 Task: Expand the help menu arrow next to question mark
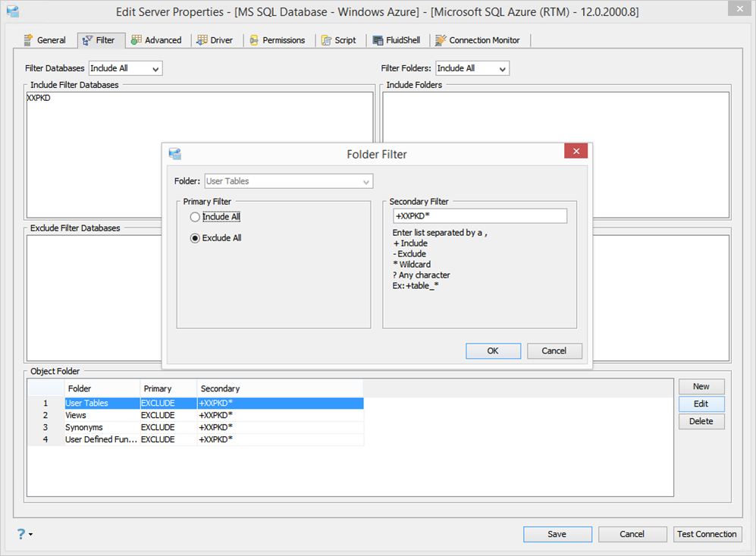(31, 534)
